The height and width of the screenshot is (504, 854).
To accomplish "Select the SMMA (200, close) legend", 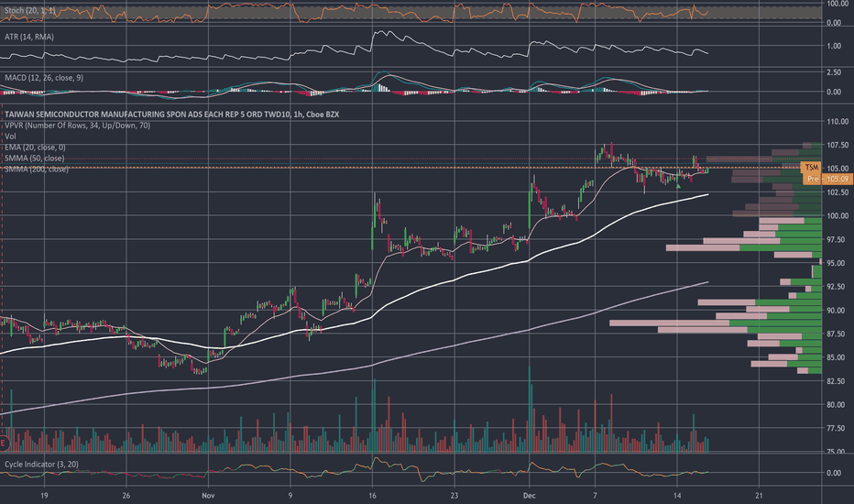I will click(37, 170).
